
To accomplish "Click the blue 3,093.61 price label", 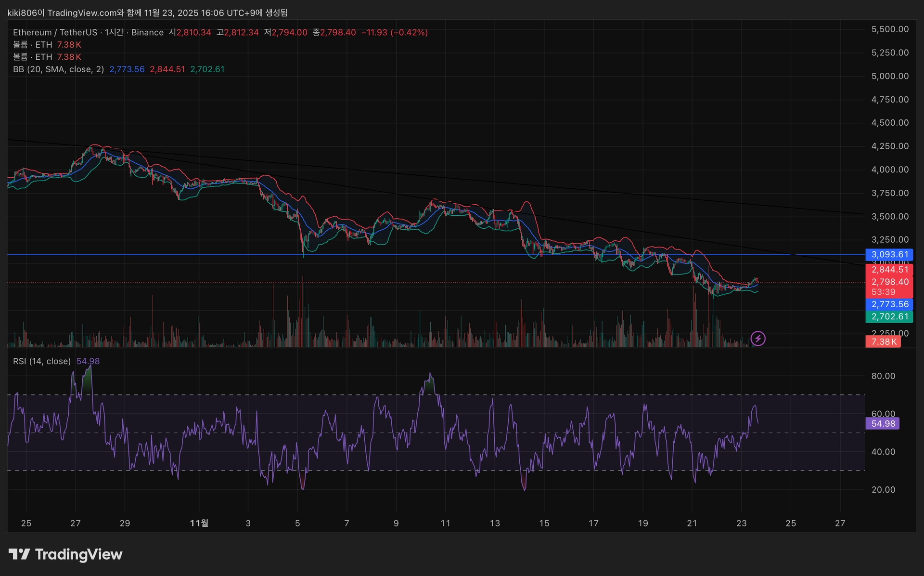I will (889, 254).
